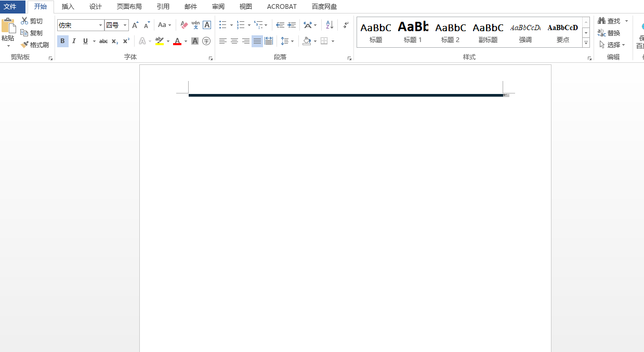
Task: Click the Increase Indent icon
Action: coord(292,25)
